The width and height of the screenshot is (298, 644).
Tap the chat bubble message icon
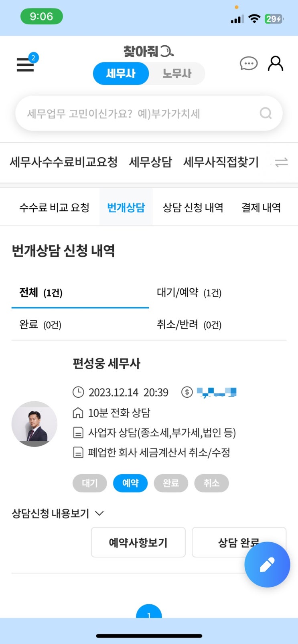pos(248,63)
